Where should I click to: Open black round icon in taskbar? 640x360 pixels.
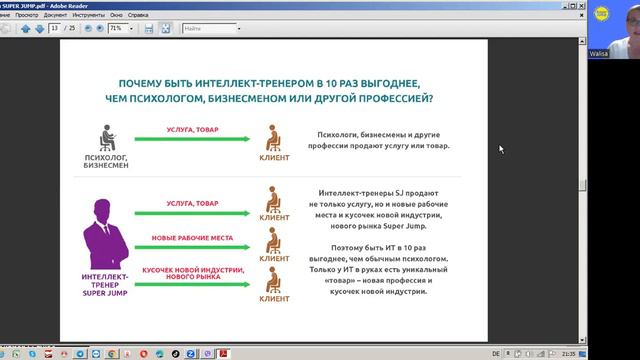[x=176, y=354]
